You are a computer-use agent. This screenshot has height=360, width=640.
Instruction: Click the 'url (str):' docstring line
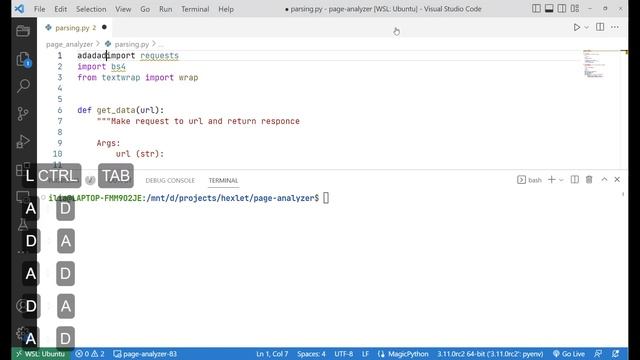pos(140,154)
